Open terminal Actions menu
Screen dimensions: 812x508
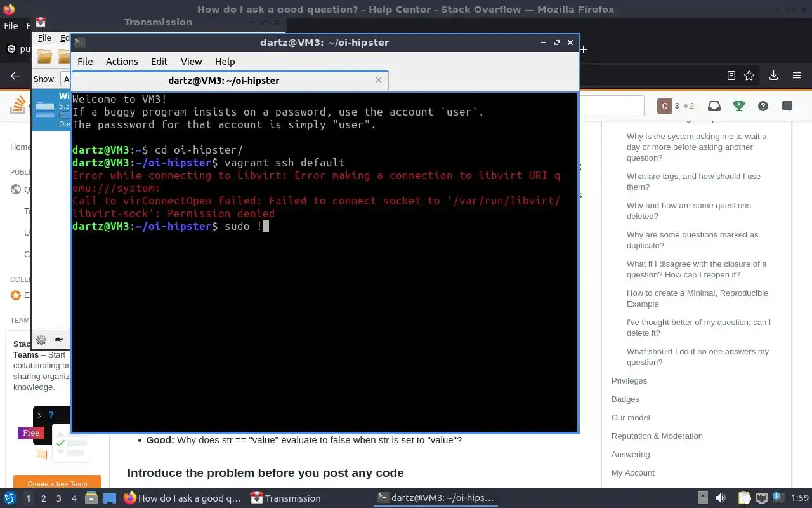coord(122,62)
